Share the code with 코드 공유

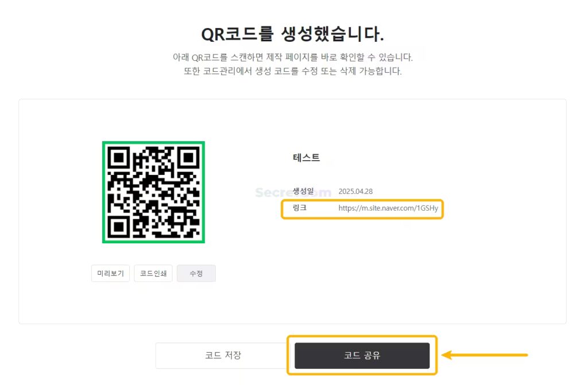pyautogui.click(x=362, y=355)
